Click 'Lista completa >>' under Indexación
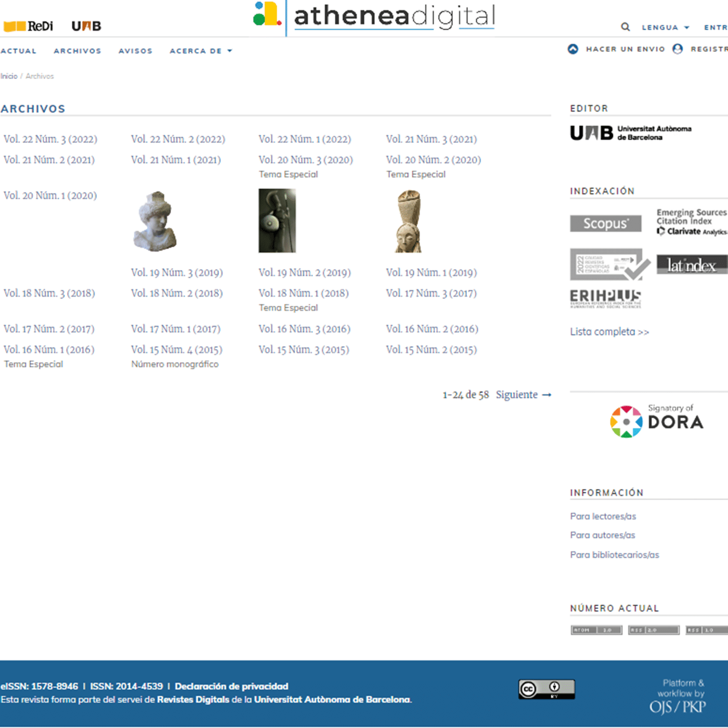Image resolution: width=728 pixels, height=728 pixels. tap(609, 331)
